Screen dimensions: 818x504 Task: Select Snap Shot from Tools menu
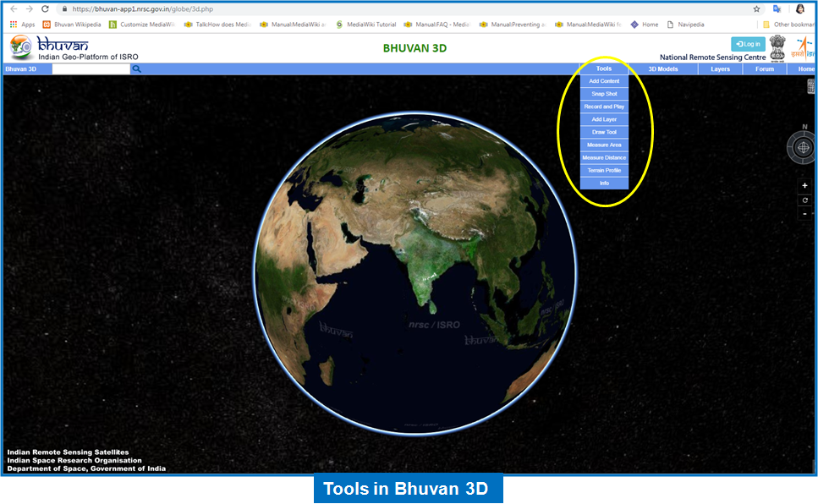(x=604, y=94)
